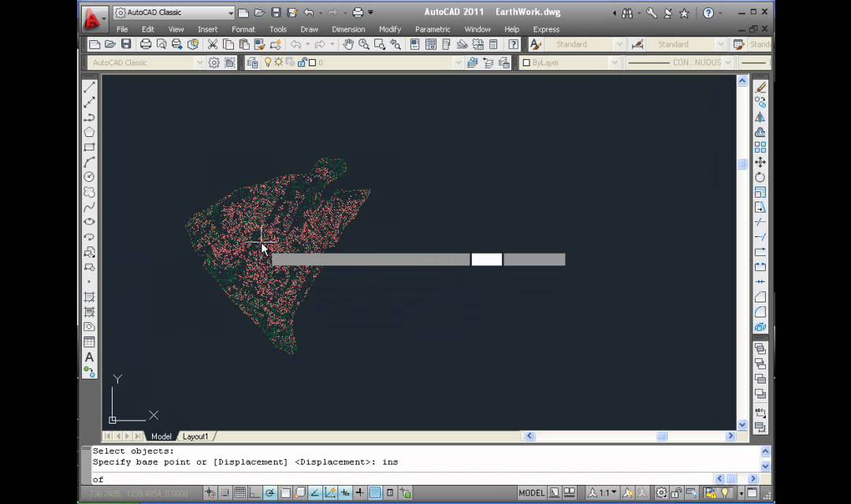Select the Arc tool
851x504 pixels.
tap(90, 161)
